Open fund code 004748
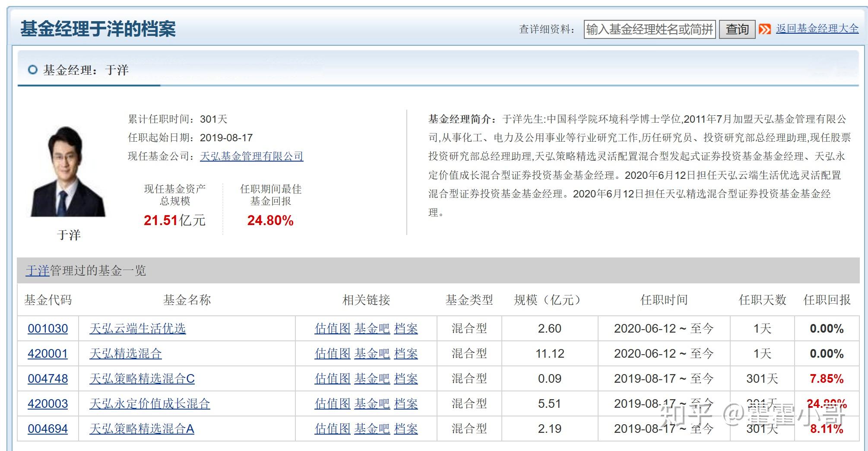This screenshot has height=451, width=868. 48,379
